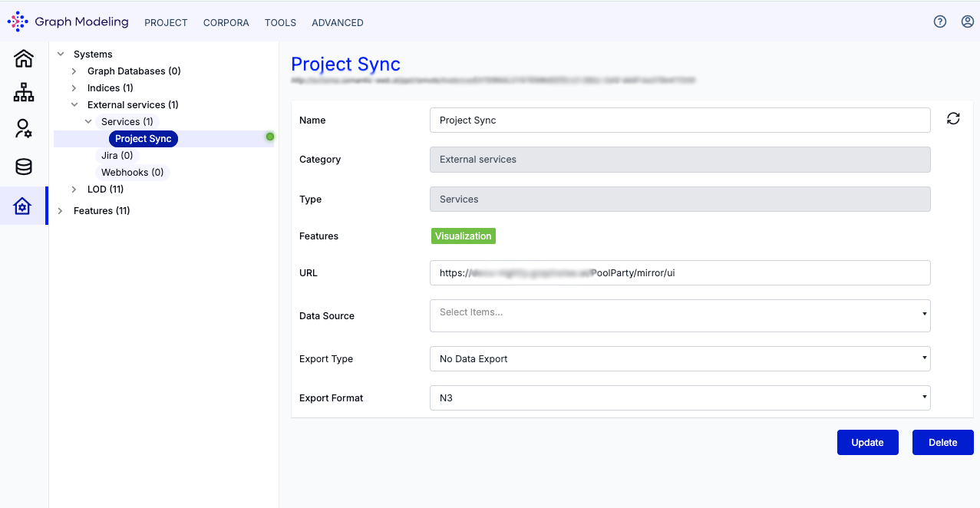Click the Services (1) label
980x508 pixels.
pyautogui.click(x=127, y=121)
